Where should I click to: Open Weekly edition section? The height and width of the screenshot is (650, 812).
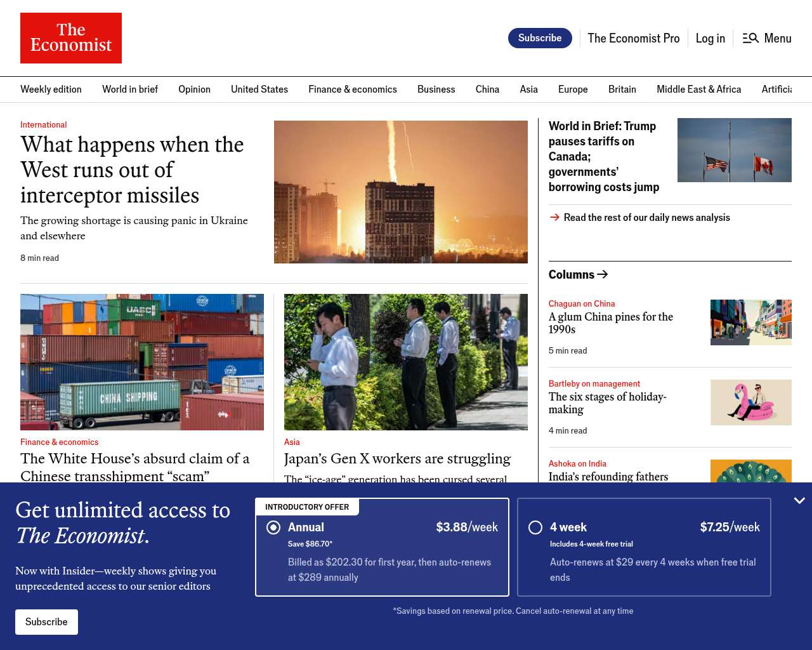[x=51, y=90]
